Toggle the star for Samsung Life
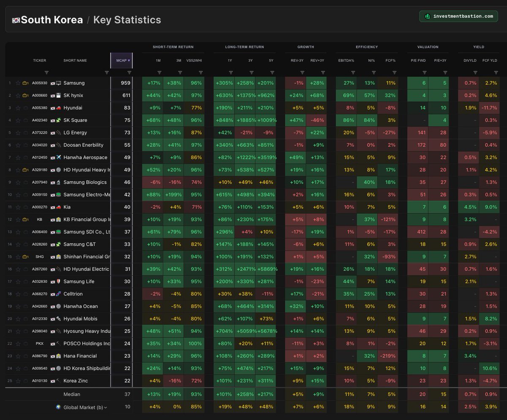The height and width of the screenshot is (420, 507). [x=18, y=281]
